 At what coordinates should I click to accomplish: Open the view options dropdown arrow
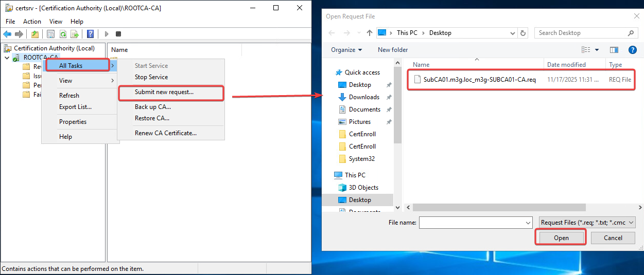point(597,50)
